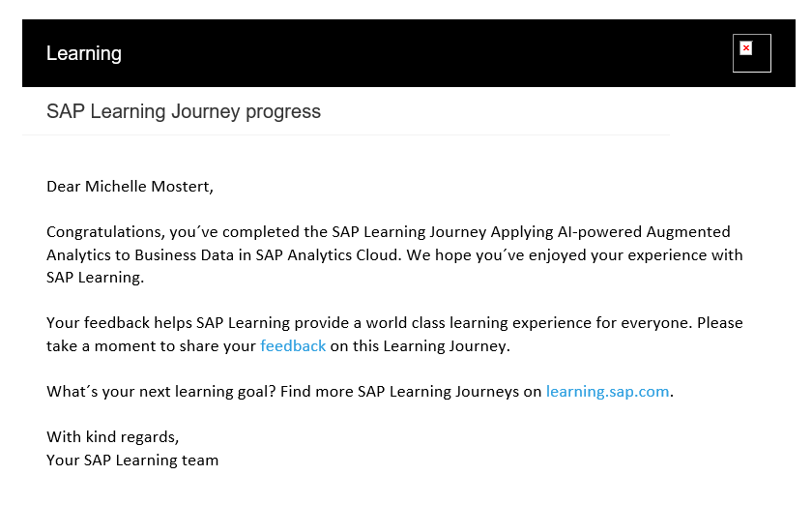Click the word Congratulations in the message

click(x=105, y=232)
